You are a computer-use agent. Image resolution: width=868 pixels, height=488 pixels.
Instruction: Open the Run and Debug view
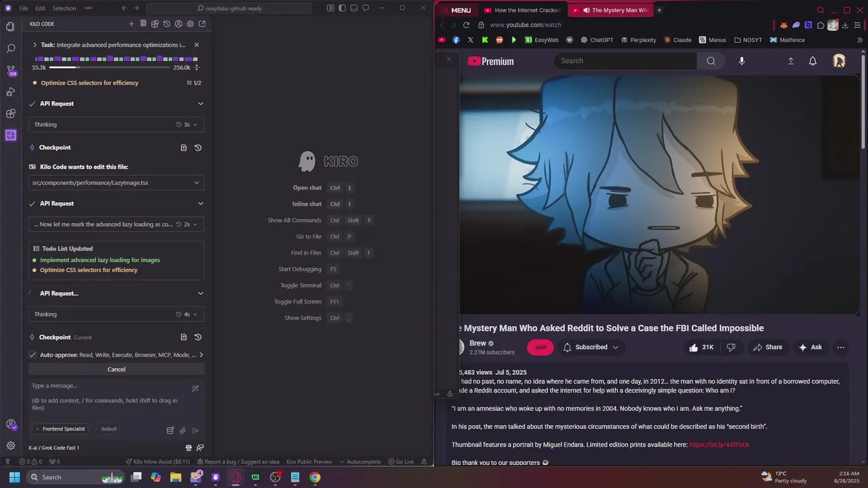click(10, 91)
